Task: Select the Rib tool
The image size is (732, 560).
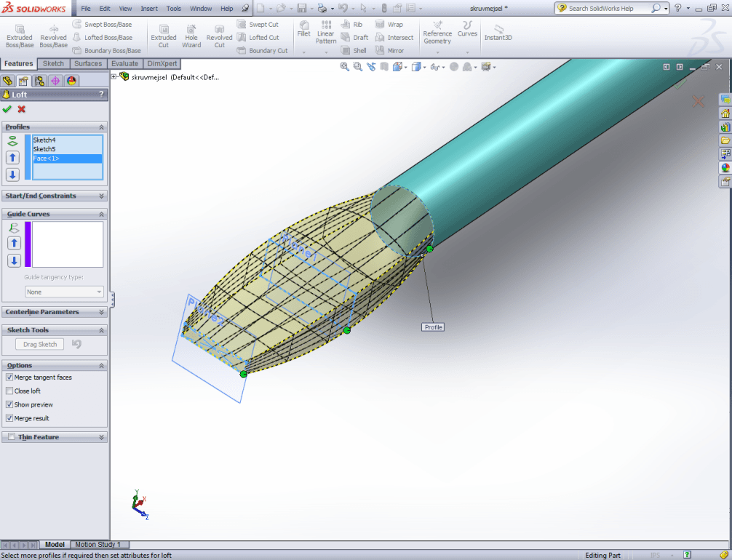Action: tap(351, 24)
